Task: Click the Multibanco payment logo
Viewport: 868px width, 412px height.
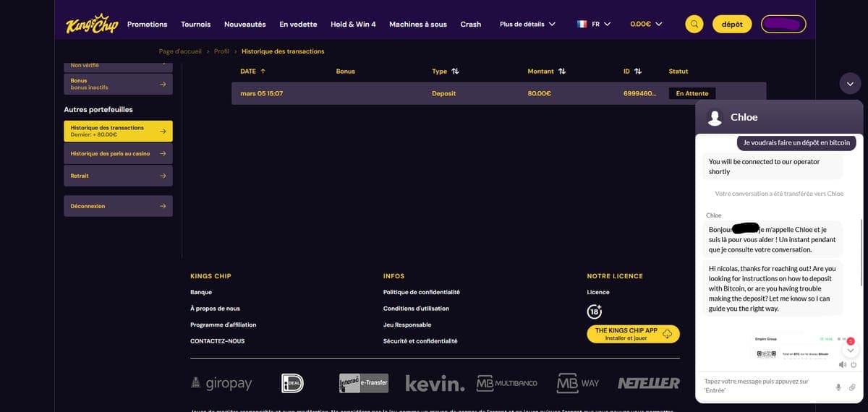Action: 506,383
